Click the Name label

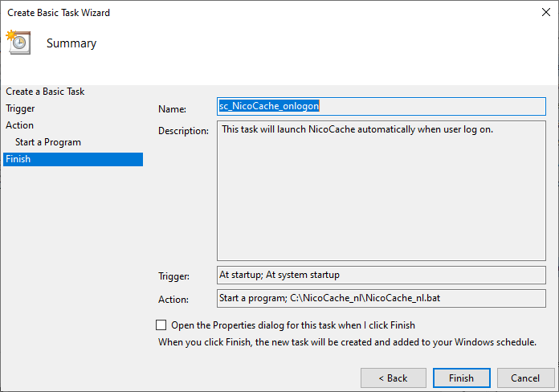172,109
